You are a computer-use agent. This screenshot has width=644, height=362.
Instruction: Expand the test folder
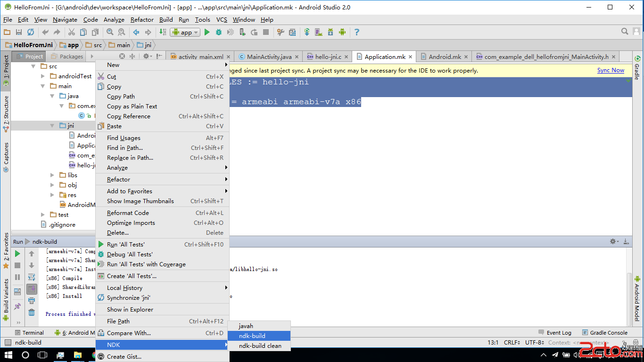pos(43,215)
